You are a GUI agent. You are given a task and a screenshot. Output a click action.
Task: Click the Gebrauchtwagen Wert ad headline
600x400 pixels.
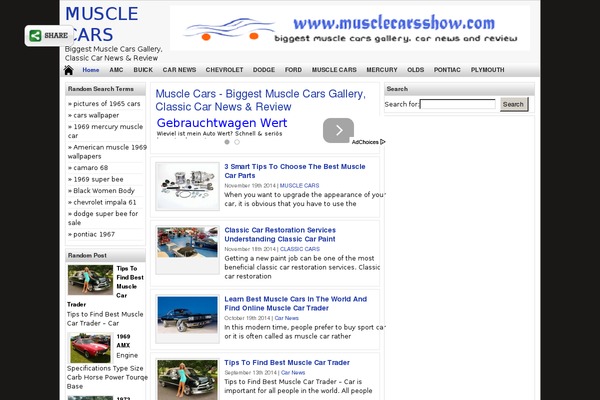pyautogui.click(x=222, y=123)
